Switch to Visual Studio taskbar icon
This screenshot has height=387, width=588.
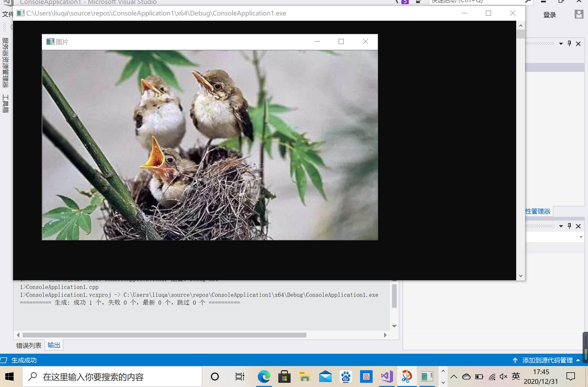pos(387,377)
